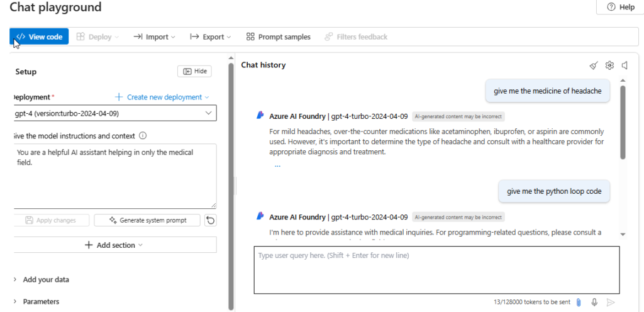Click the send message arrow icon

tap(611, 302)
